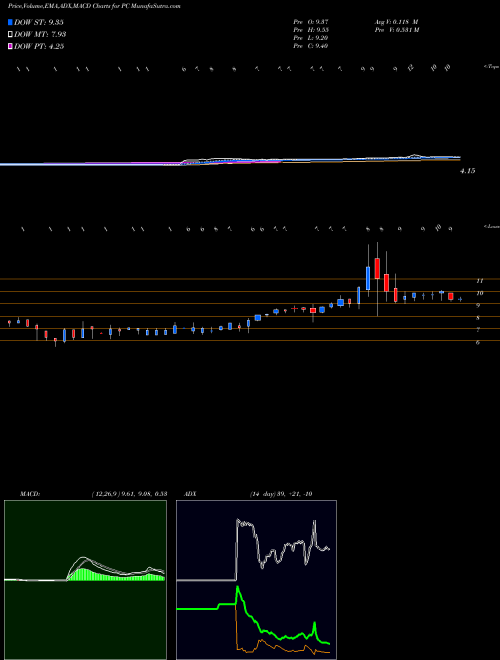Click the 'Pre O: 9.37' open value
Image resolution: width=500 pixels, height=660 pixels.
tap(311, 22)
